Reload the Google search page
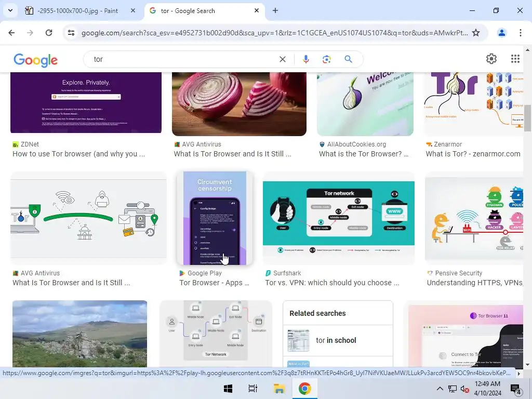The width and height of the screenshot is (532, 399). [49, 33]
